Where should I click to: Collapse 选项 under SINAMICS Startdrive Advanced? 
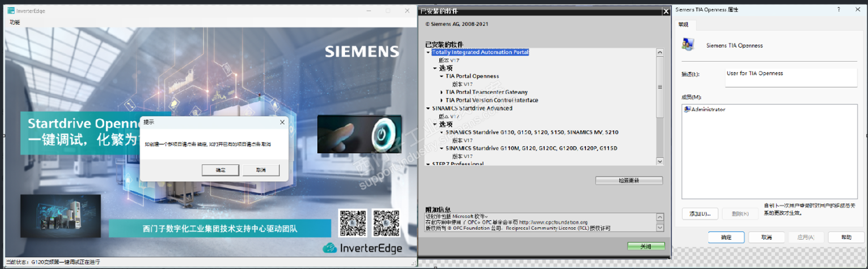coord(435,125)
